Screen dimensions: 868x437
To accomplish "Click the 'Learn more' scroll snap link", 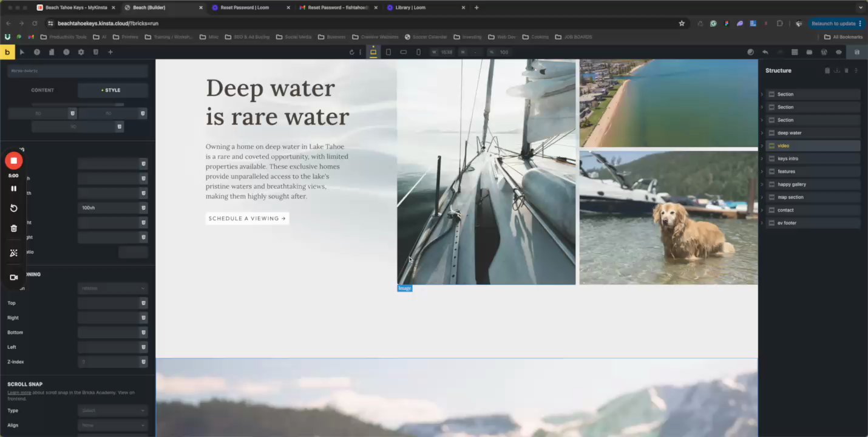I will pyautogui.click(x=19, y=393).
